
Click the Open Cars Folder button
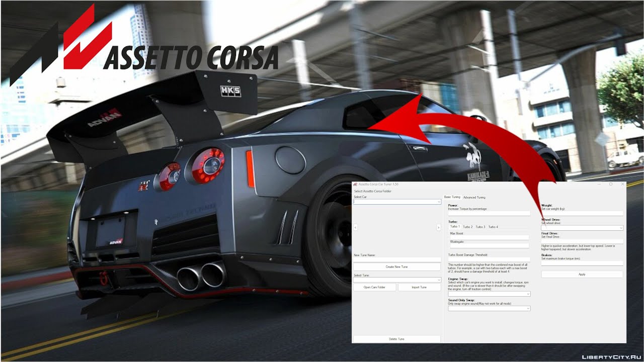tap(375, 287)
